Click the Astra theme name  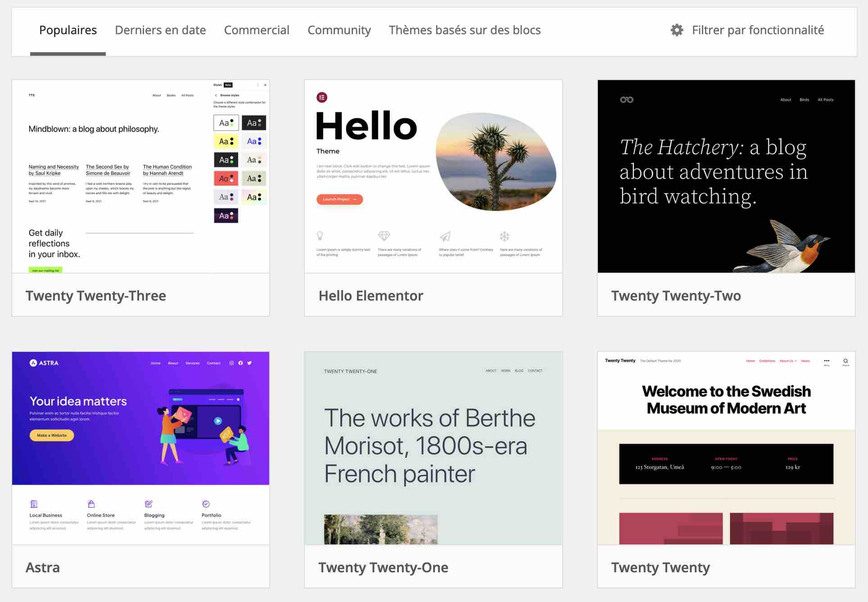point(43,567)
